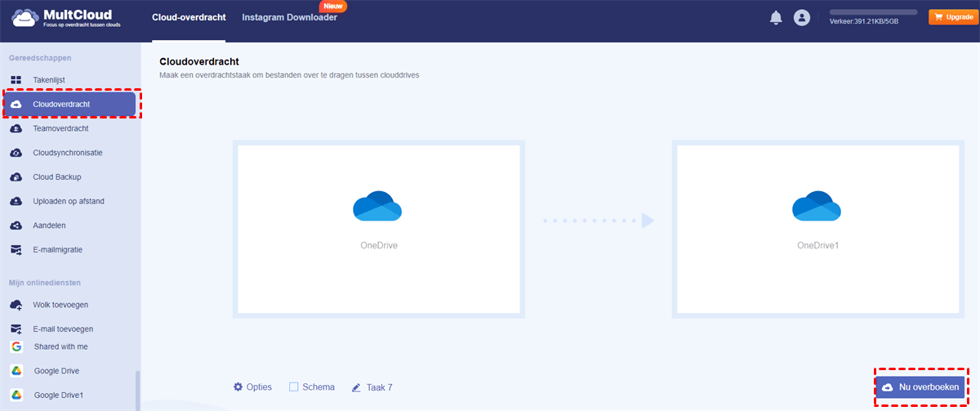Click the OneDrive source cloud logo
Screen dimensions: 980x411
(377, 206)
